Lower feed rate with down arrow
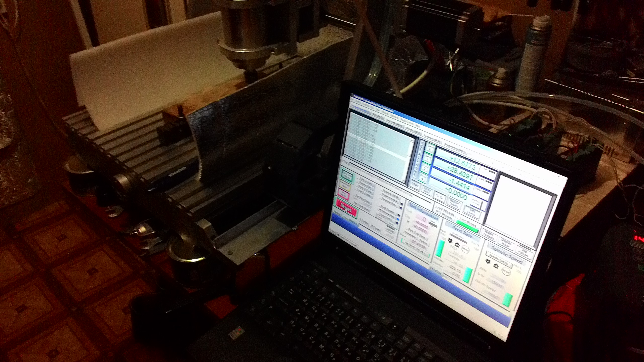 click(450, 241)
